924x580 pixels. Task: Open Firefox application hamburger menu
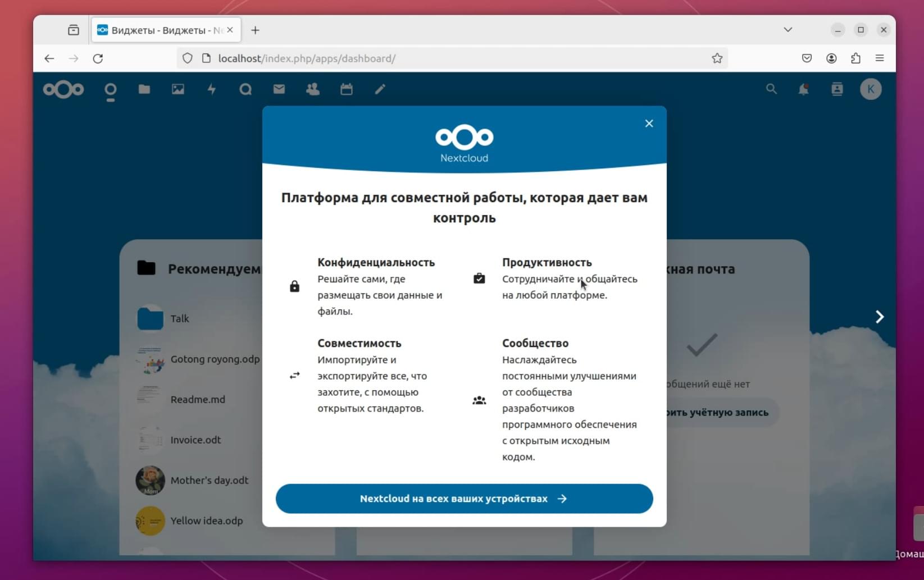tap(880, 58)
